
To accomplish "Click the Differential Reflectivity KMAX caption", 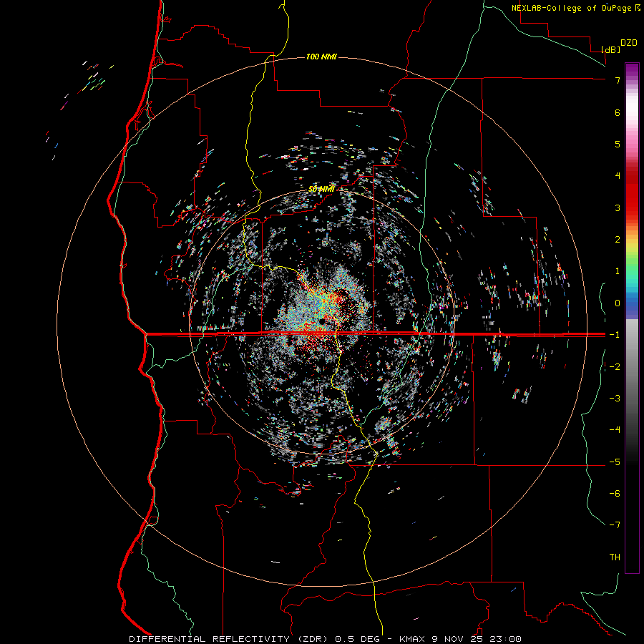I will (x=325, y=639).
